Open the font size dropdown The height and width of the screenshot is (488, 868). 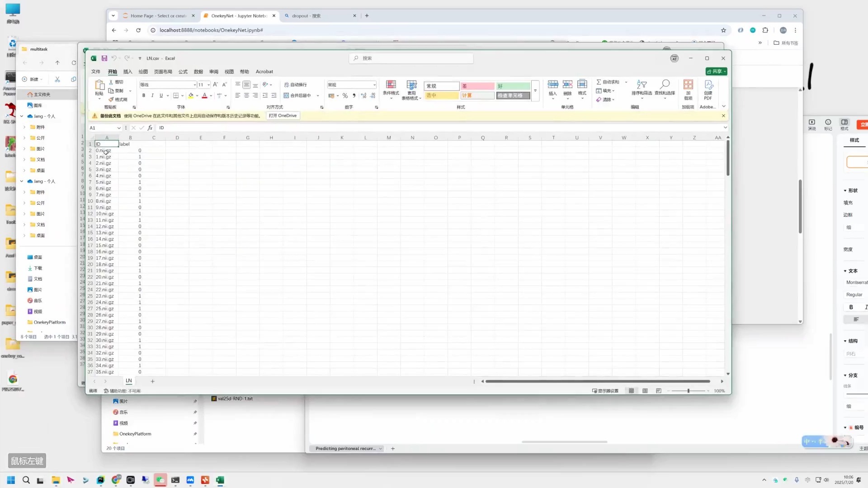click(208, 85)
